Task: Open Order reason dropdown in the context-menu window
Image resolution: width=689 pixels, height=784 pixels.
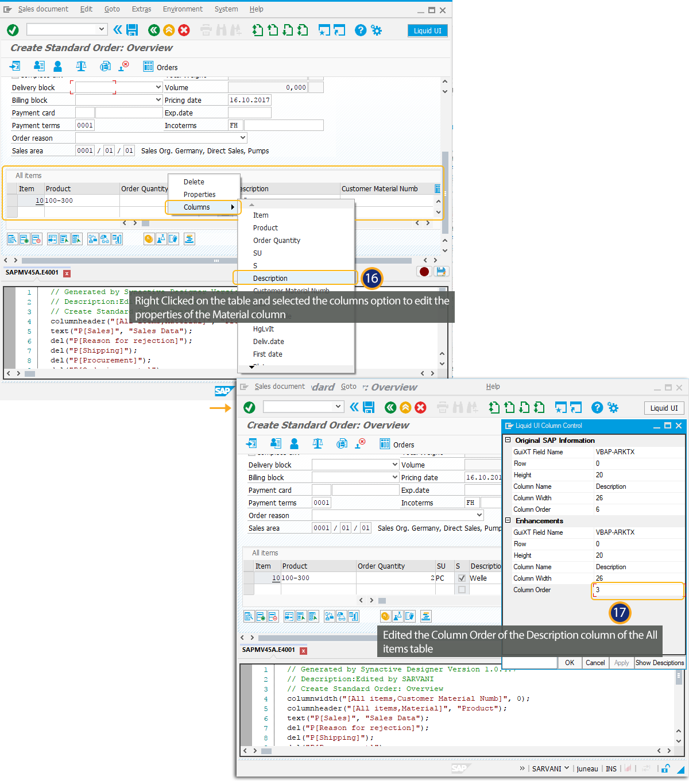Action: (243, 138)
